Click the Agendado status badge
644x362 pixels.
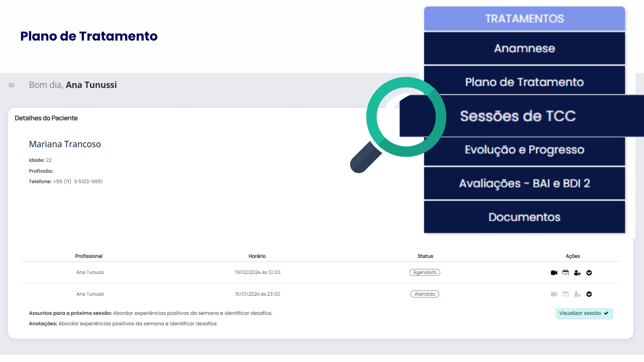[425, 273]
